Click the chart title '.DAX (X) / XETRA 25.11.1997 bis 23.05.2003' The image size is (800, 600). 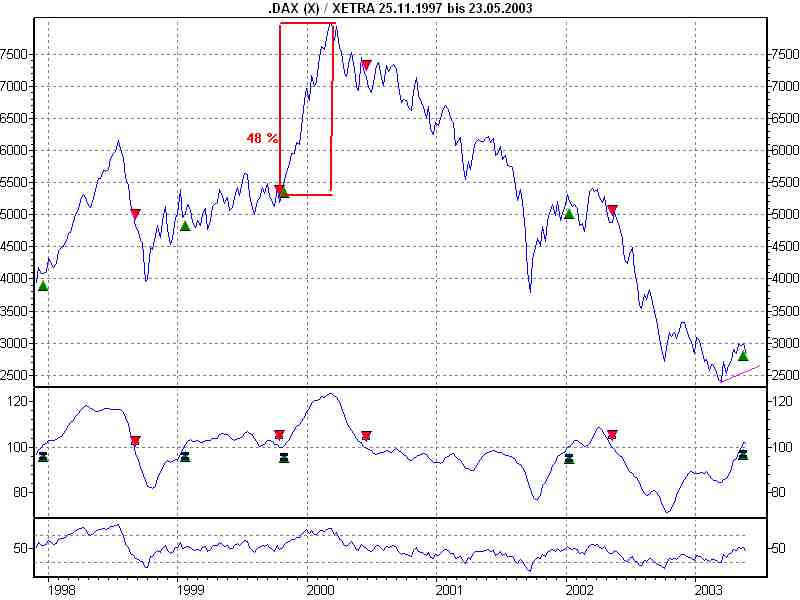point(400,8)
